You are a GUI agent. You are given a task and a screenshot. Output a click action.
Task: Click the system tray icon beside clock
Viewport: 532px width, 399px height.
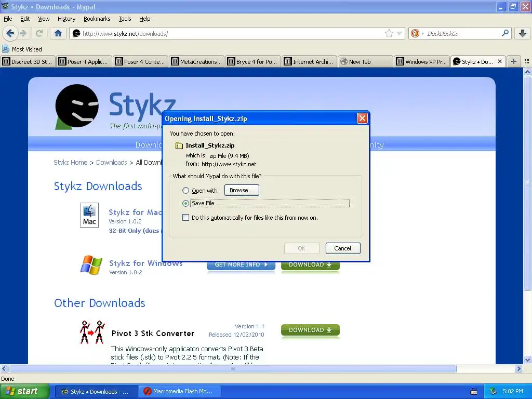(x=494, y=391)
